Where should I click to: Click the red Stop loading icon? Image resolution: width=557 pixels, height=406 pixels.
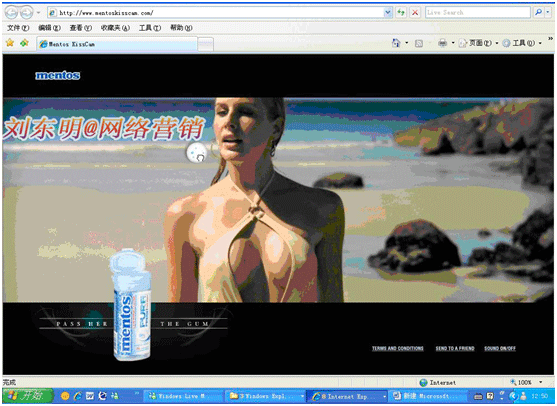tap(415, 13)
